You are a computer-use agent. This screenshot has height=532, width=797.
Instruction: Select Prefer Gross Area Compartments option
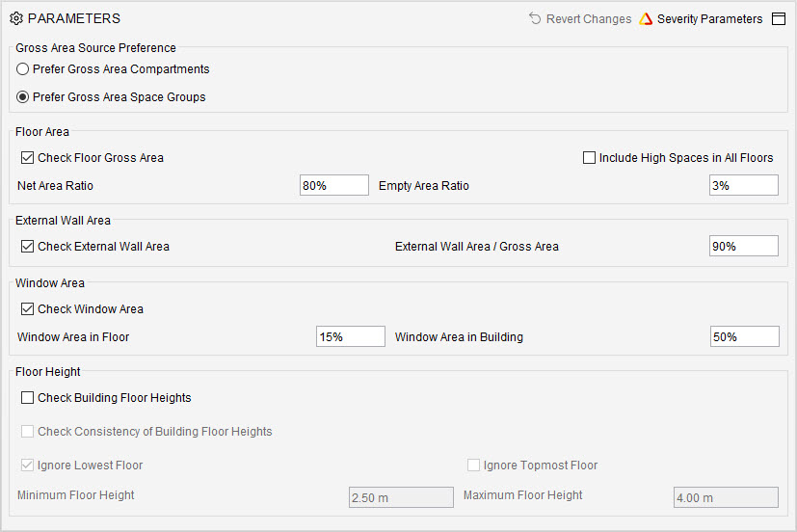click(x=22, y=69)
